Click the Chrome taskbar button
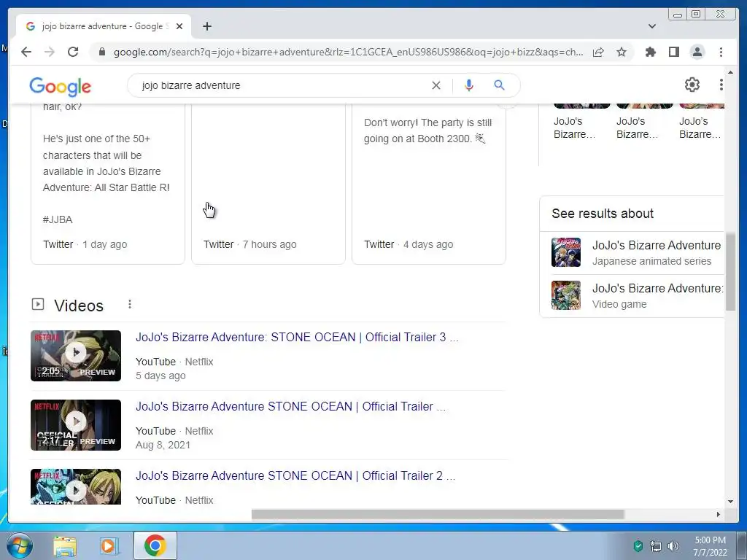The width and height of the screenshot is (747, 560). [x=155, y=545]
